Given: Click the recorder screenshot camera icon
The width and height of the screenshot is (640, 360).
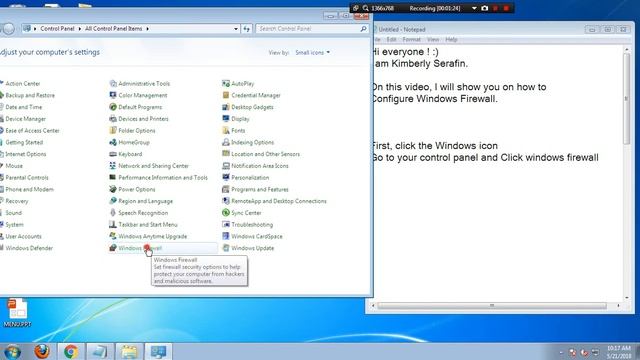Looking at the screenshot, I should click(484, 8).
